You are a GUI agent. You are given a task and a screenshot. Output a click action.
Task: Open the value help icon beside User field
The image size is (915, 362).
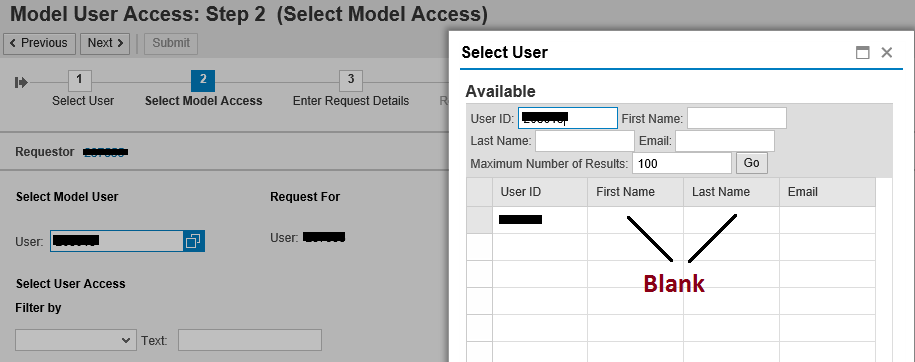[194, 241]
